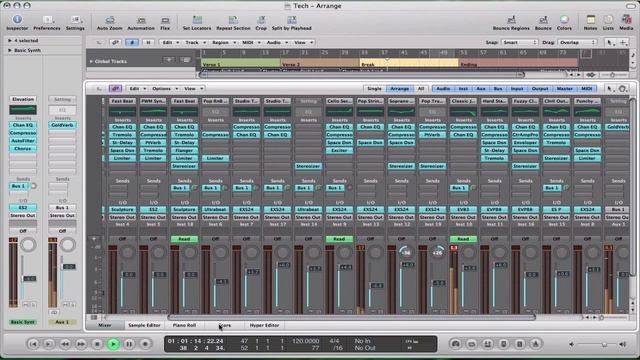Toggle Aux channel filter button
The height and width of the screenshot is (360, 640).
pos(481,89)
